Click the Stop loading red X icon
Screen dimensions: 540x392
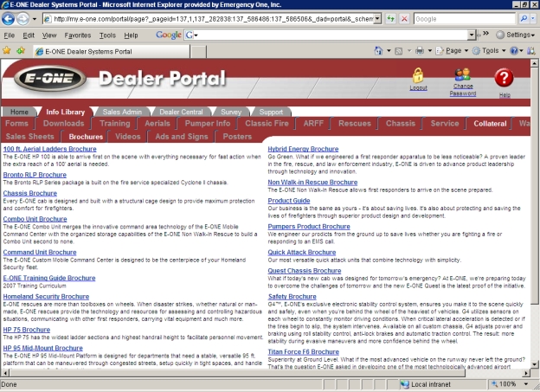click(x=404, y=18)
